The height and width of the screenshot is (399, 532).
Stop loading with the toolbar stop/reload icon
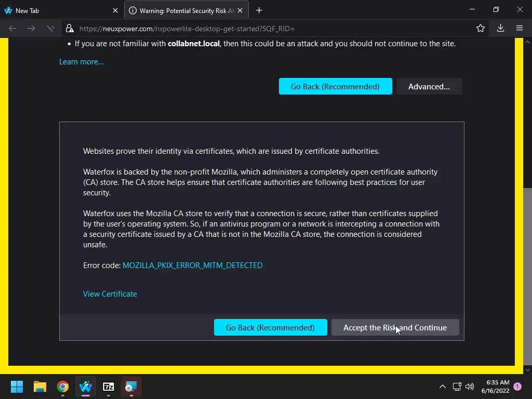click(50, 29)
